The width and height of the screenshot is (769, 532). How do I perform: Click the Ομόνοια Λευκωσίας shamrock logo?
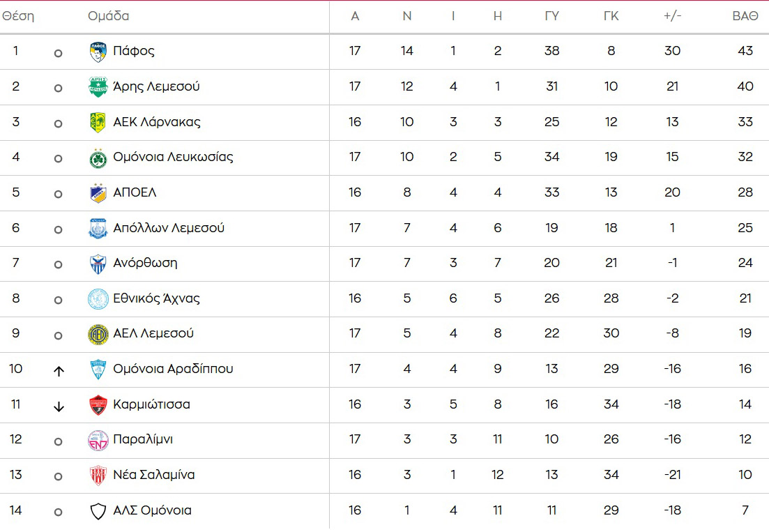click(98, 158)
